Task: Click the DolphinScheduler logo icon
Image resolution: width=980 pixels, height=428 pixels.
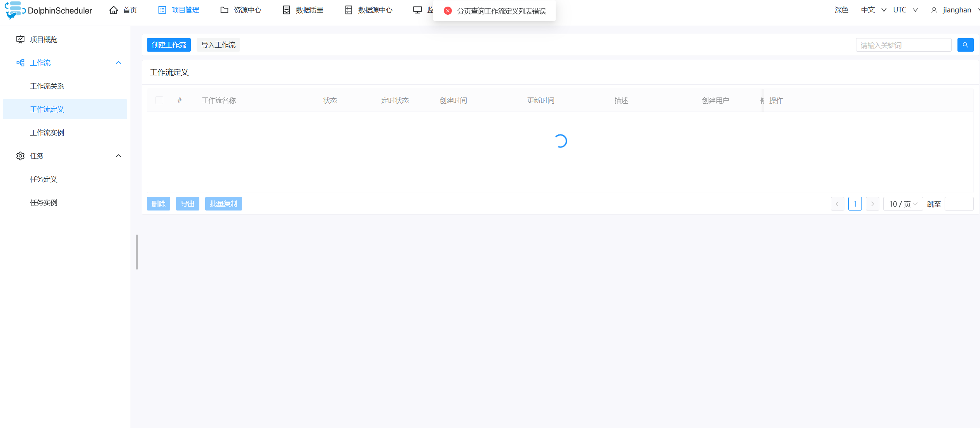Action: [15, 10]
